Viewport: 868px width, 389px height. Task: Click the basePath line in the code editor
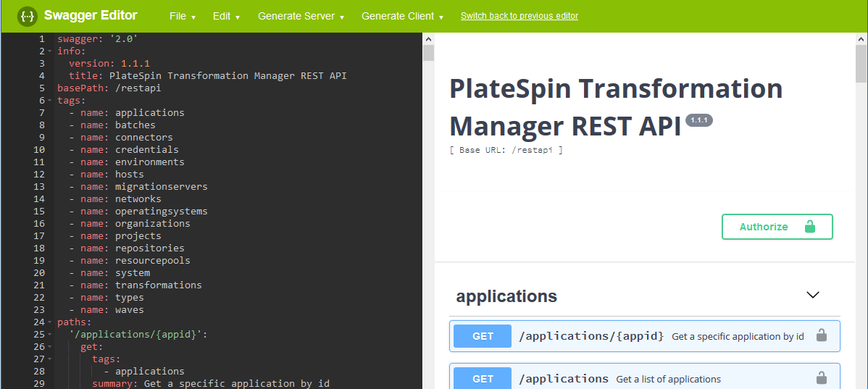pyautogui.click(x=109, y=88)
